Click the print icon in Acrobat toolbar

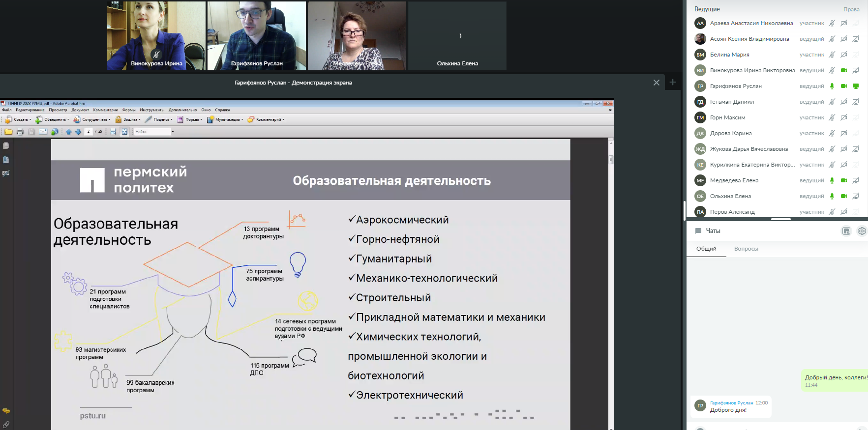pyautogui.click(x=20, y=132)
